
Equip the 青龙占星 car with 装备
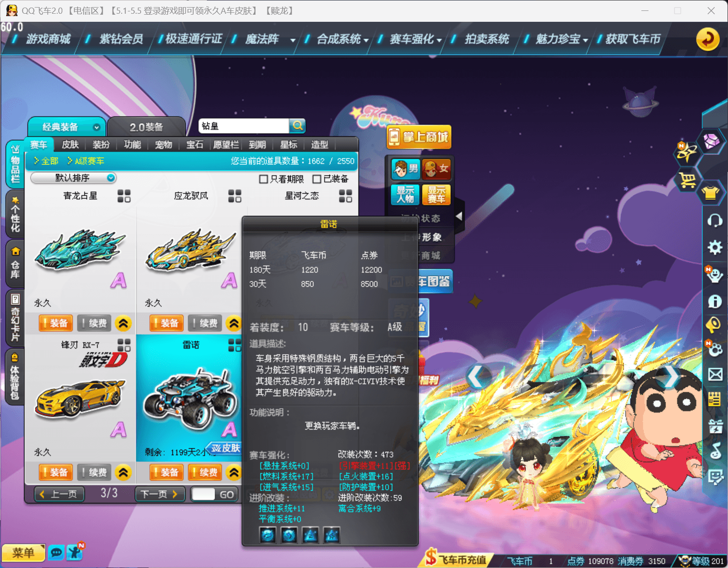(56, 323)
